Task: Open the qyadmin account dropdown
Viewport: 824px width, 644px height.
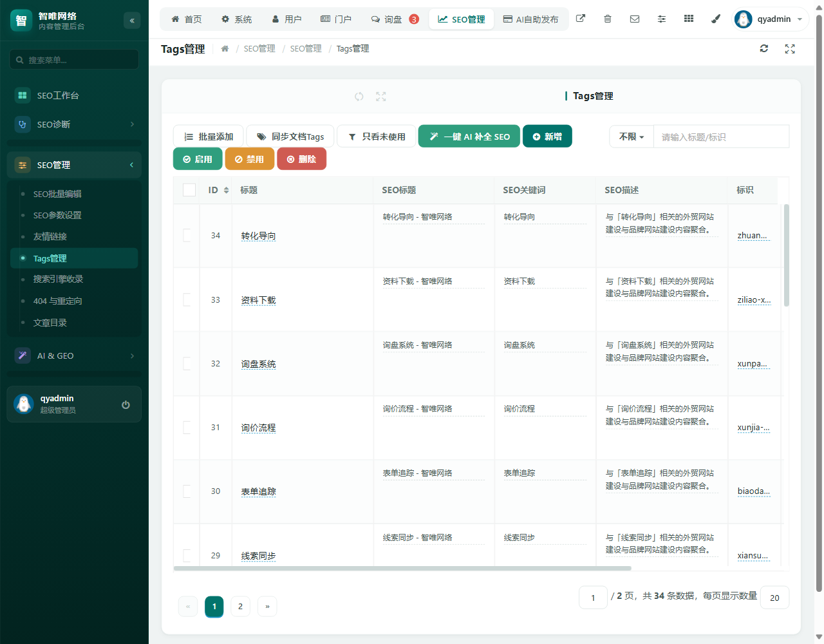Action: pyautogui.click(x=771, y=19)
